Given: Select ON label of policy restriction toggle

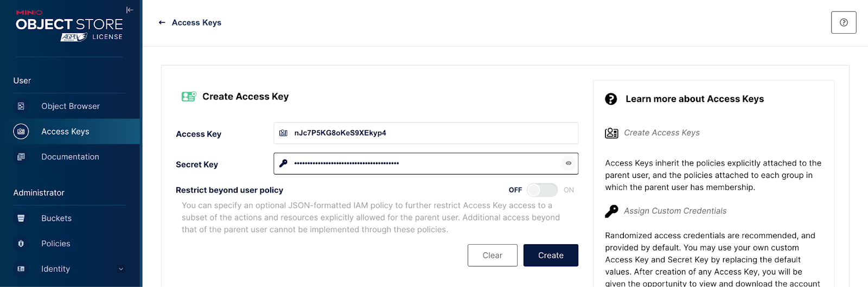Looking at the screenshot, I should [x=569, y=190].
